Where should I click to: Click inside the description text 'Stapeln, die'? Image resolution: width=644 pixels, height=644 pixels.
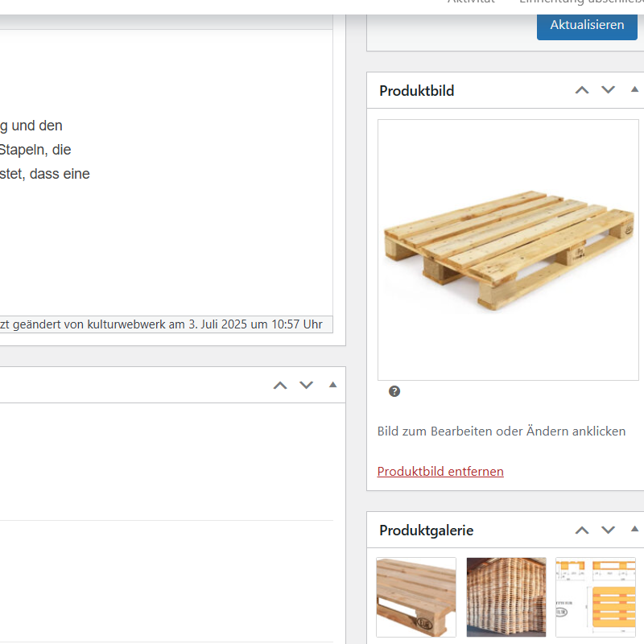pyautogui.click(x=35, y=150)
